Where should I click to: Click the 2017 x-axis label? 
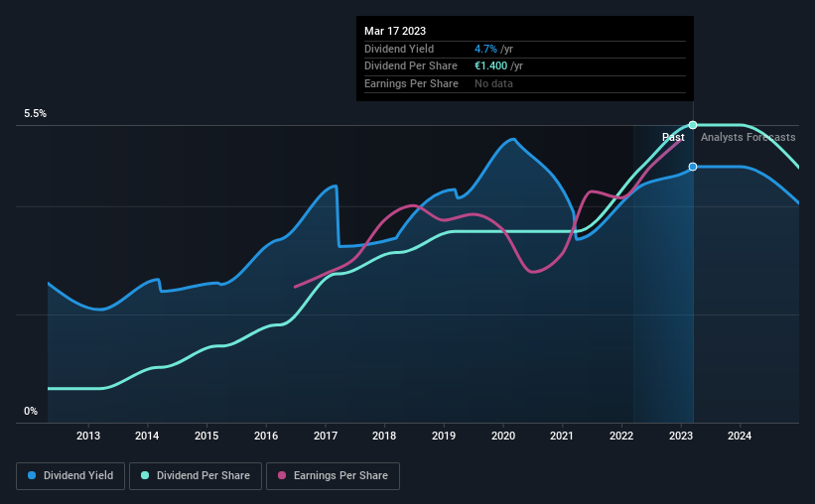[326, 436]
